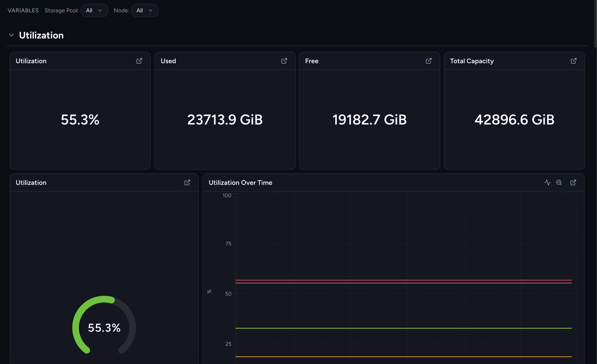
Task: Click the 42896.6 GiB total capacity value
Action: click(514, 120)
